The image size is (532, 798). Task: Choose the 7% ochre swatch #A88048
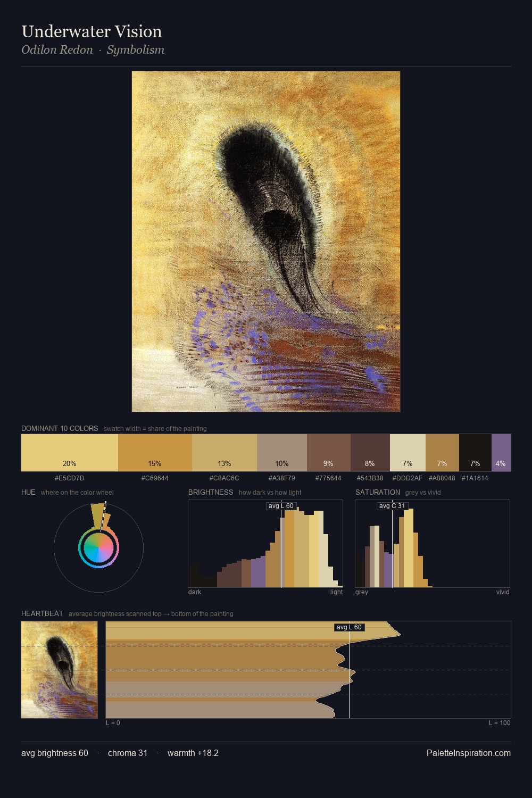coord(442,453)
